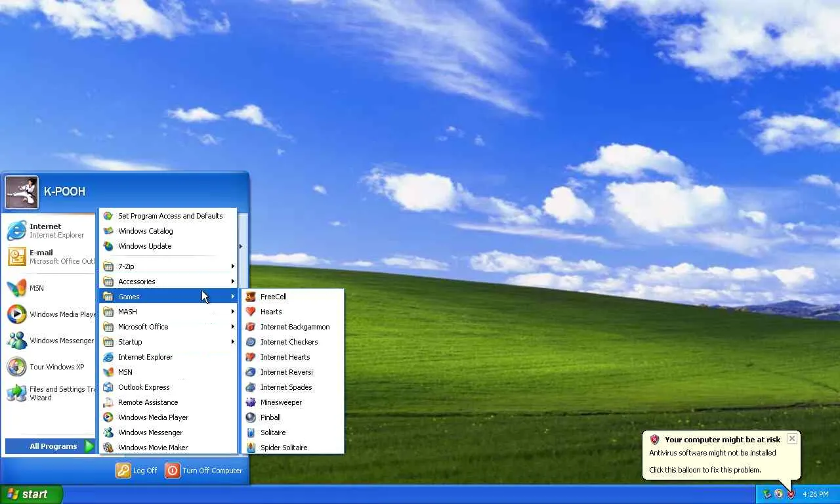The height and width of the screenshot is (504, 840).
Task: Click the Log Off button
Action: point(136,471)
